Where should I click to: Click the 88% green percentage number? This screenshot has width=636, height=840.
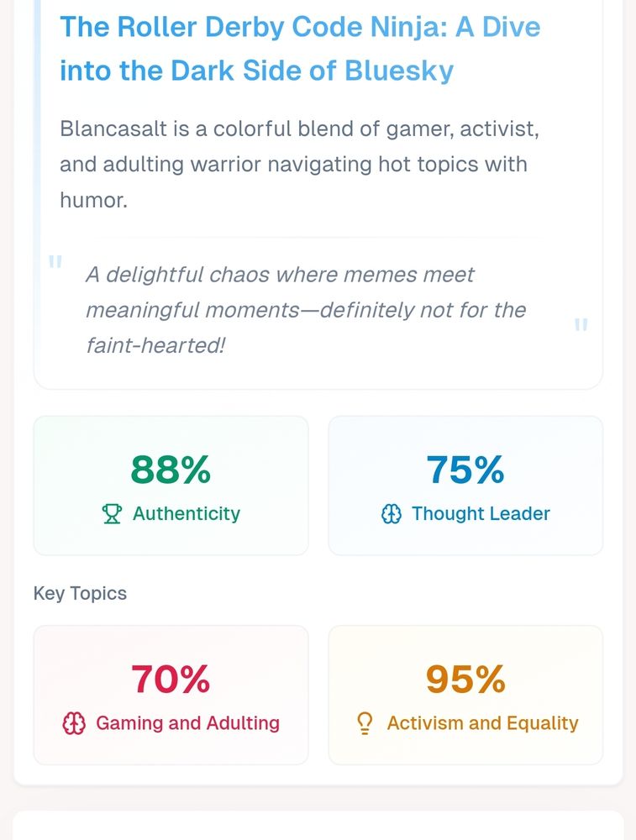(171, 470)
